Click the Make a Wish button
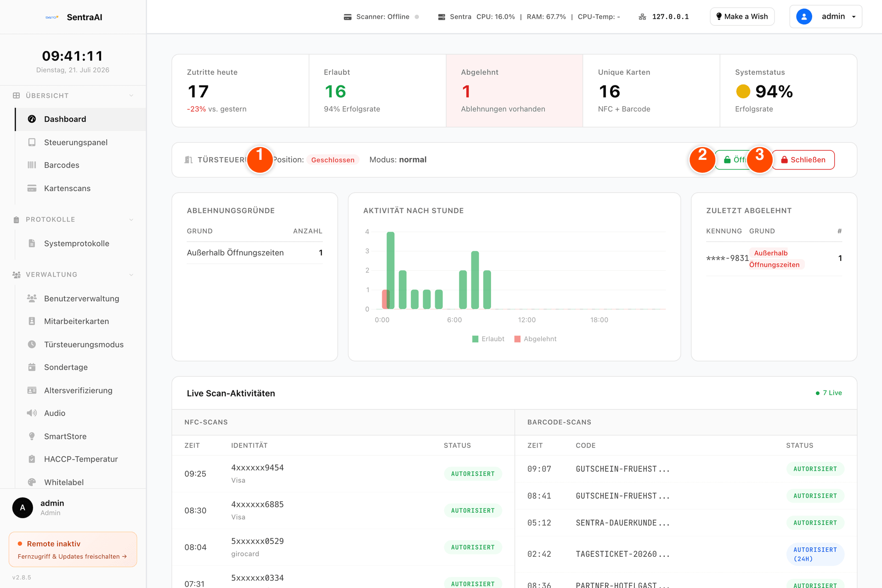The image size is (882, 588). point(742,17)
